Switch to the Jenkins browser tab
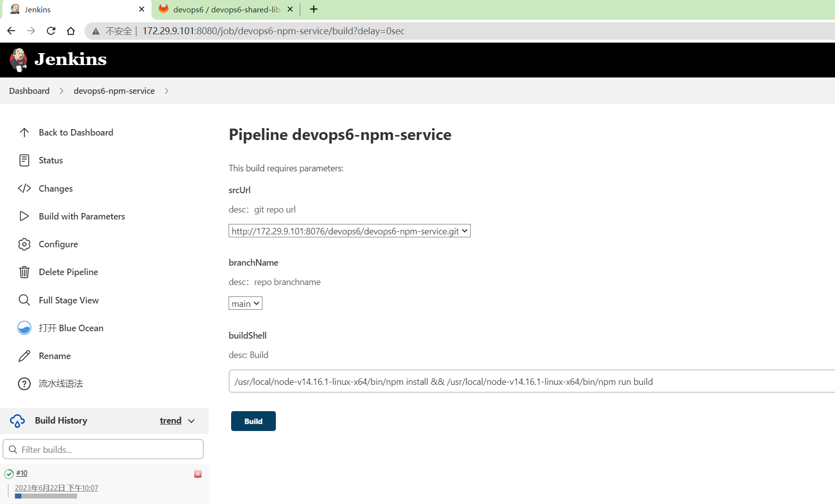This screenshot has height=504, width=835. click(77, 9)
